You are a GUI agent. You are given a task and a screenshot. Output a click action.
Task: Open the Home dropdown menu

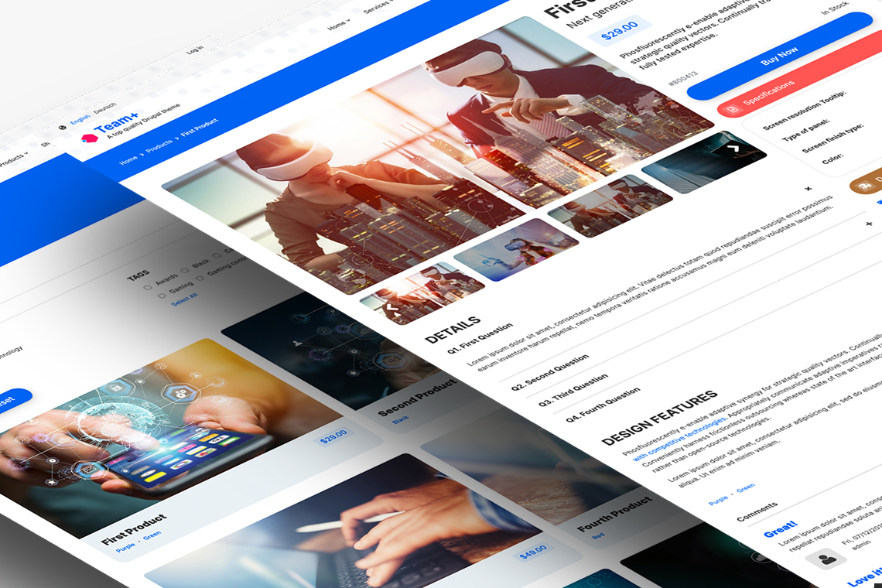[x=338, y=25]
